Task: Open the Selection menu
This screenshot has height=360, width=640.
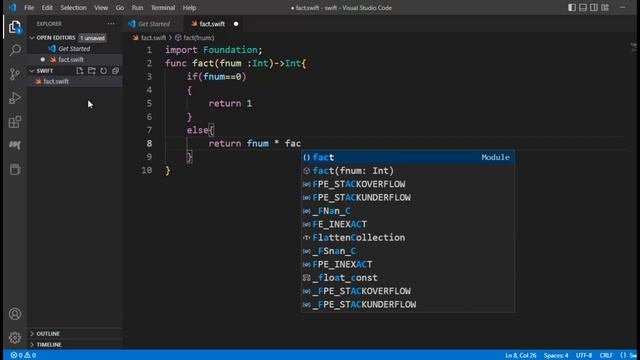Action: coord(73,7)
